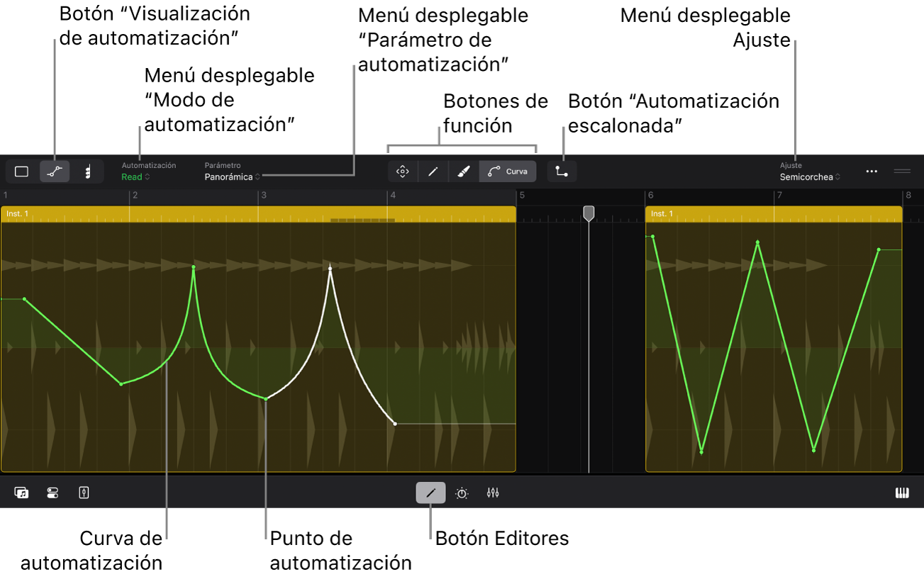924x579 pixels.
Task: Activate the Curva function button
Action: 508,172
